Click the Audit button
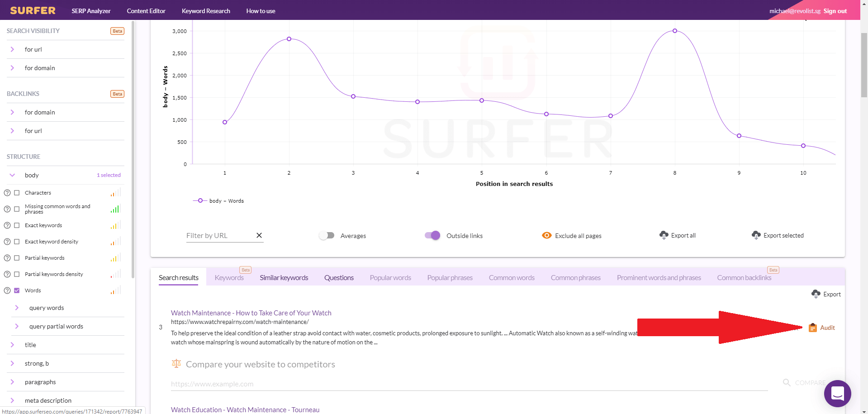The width and height of the screenshot is (868, 414). click(x=822, y=328)
